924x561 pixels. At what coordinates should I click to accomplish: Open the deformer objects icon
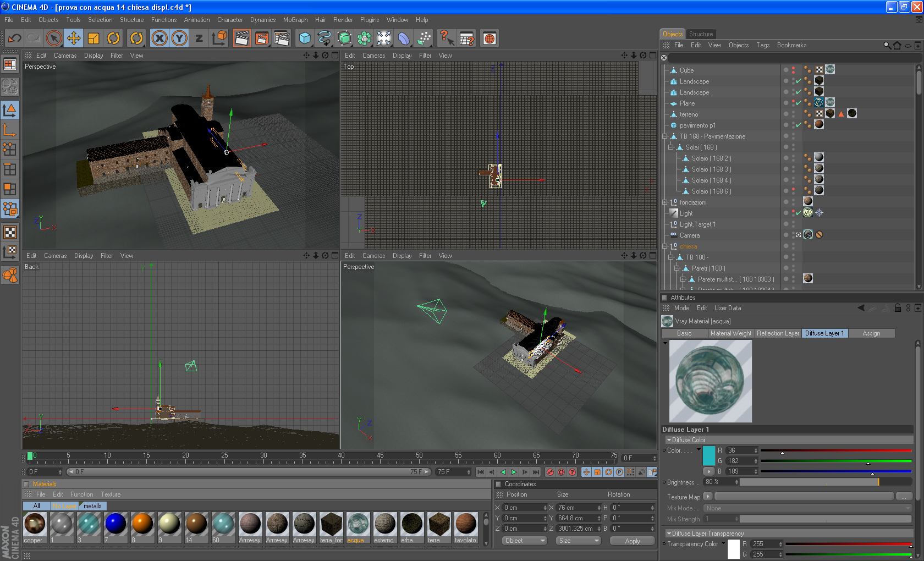(x=404, y=38)
